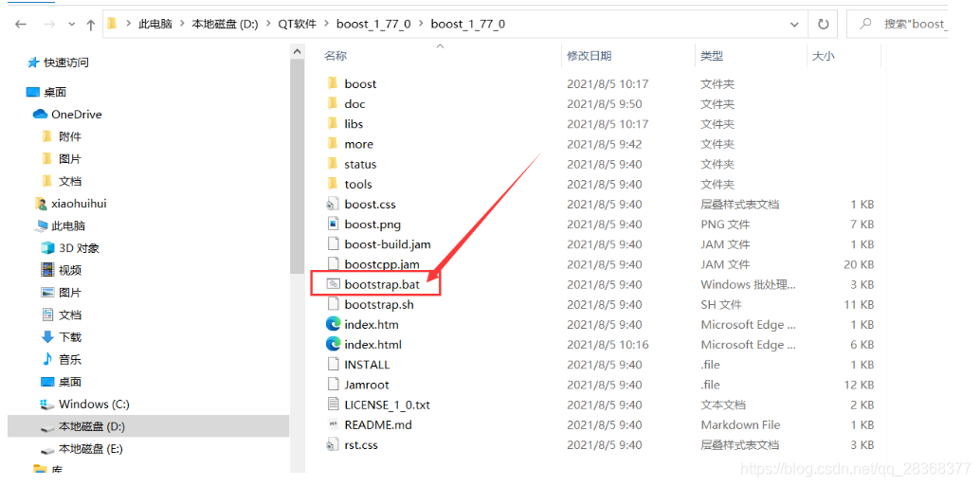Image resolution: width=980 pixels, height=486 pixels.
Task: Click the more folder icon
Action: click(x=333, y=143)
